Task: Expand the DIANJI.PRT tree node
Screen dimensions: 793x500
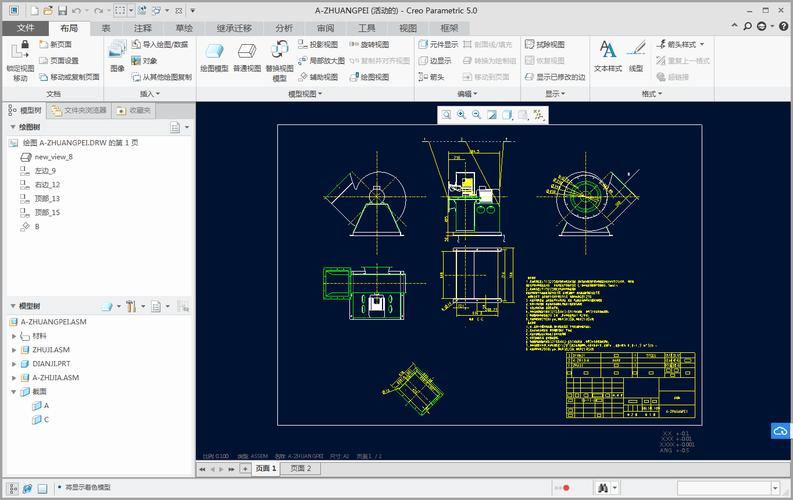Action: coord(14,363)
